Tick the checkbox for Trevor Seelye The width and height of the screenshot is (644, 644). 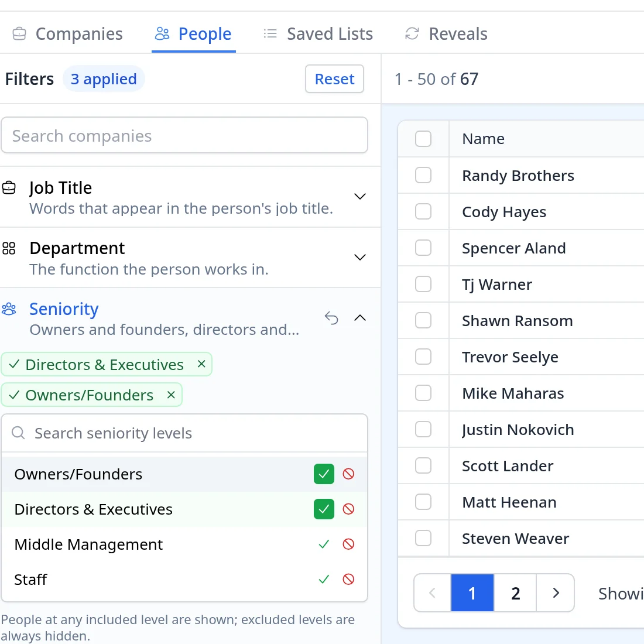pos(423,357)
